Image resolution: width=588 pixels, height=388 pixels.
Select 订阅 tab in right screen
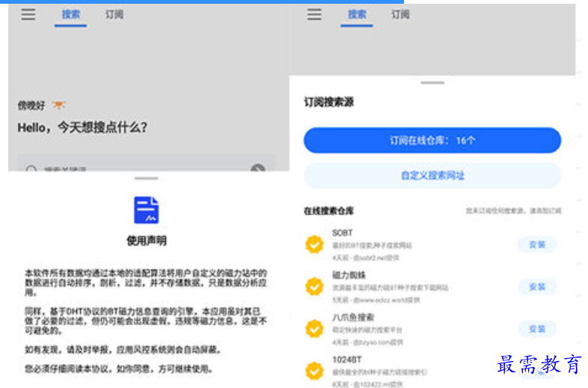pyautogui.click(x=400, y=15)
